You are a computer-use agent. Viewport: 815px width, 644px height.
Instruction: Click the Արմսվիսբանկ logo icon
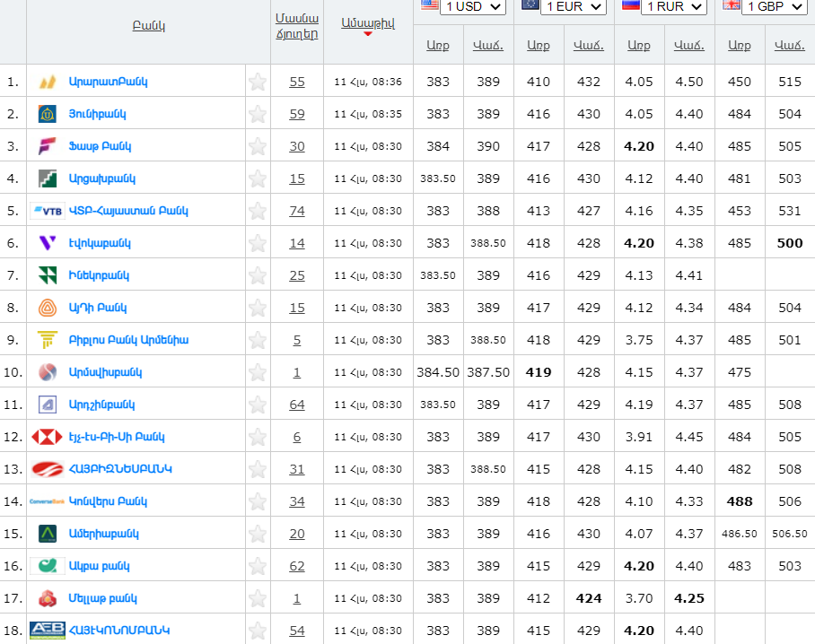[48, 372]
